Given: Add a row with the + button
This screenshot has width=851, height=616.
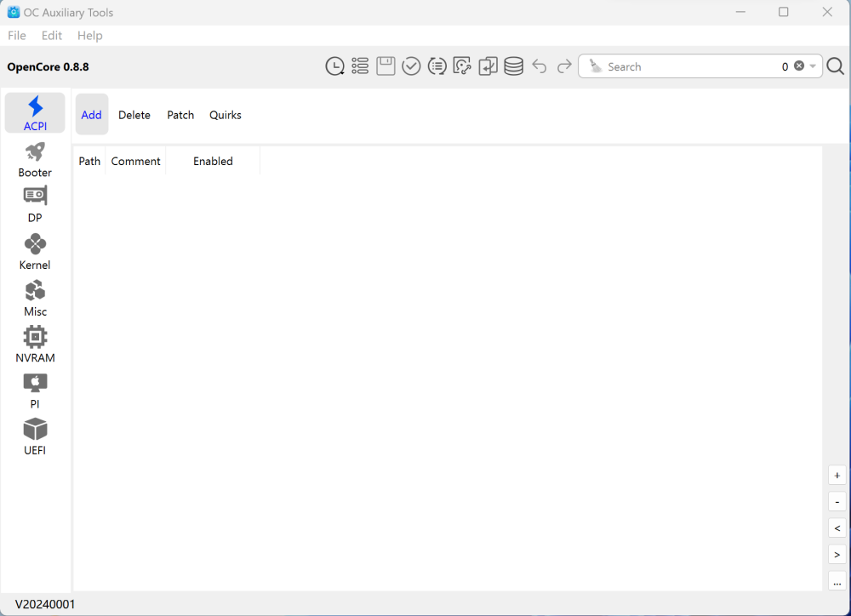Looking at the screenshot, I should 837,476.
